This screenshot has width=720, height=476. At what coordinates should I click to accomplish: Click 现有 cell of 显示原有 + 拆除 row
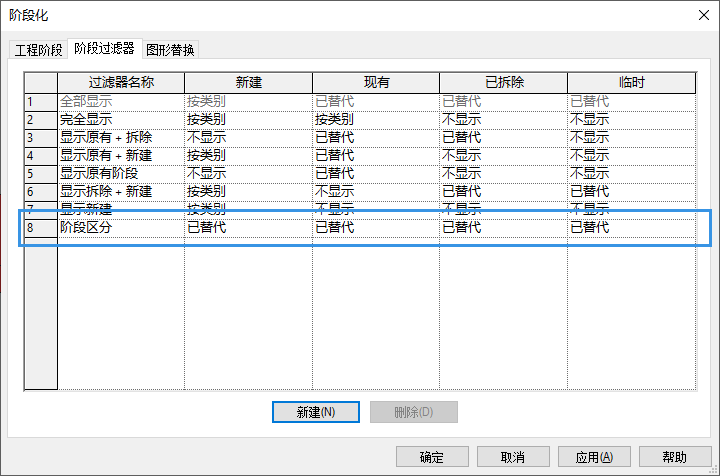376,138
